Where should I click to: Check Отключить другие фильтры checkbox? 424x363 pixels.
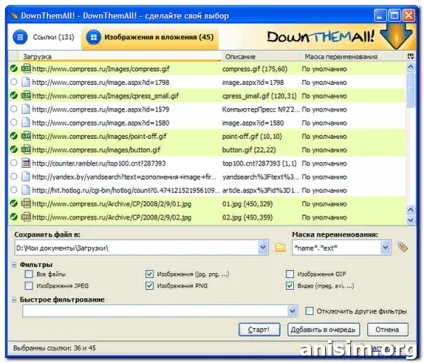[309, 311]
